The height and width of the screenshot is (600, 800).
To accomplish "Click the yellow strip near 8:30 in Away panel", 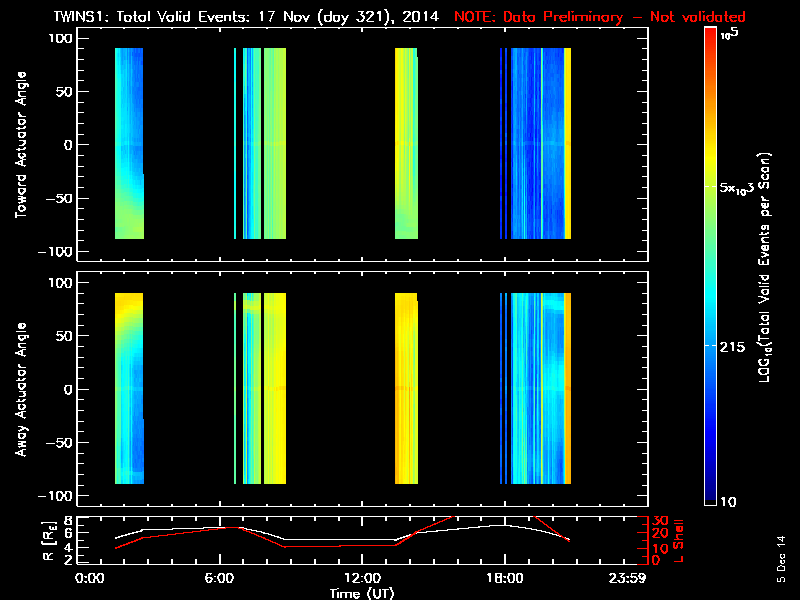I will [x=274, y=388].
